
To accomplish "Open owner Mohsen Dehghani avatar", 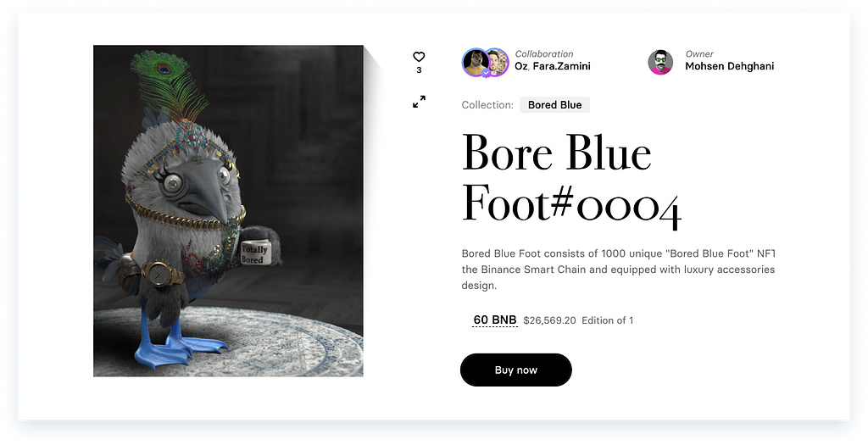I will [660, 62].
